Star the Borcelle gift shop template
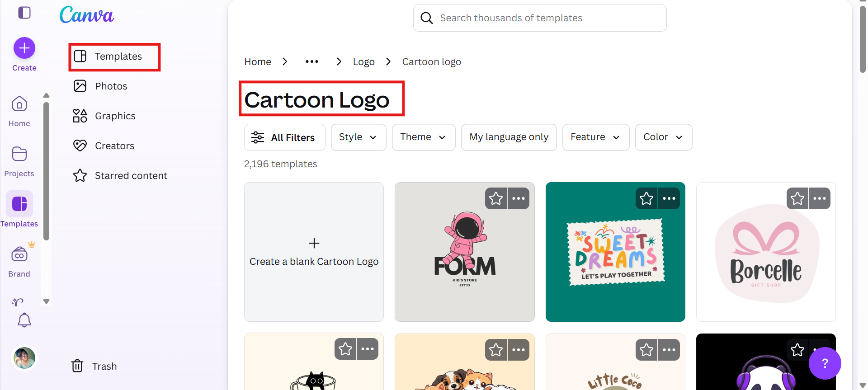 coord(797,198)
